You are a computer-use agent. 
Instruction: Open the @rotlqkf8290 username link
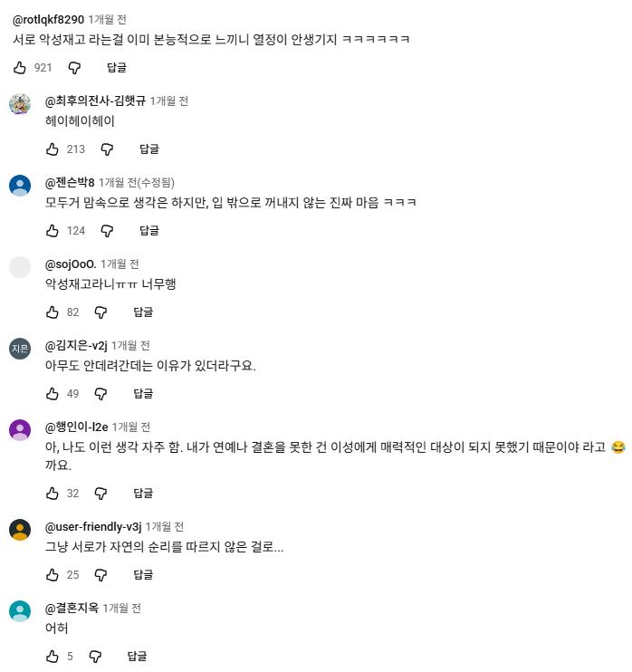[48, 19]
